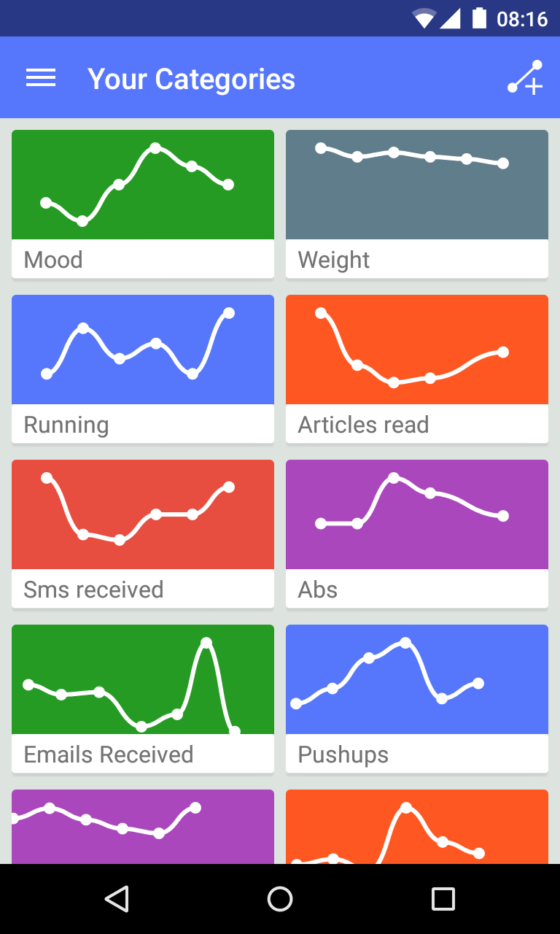Tap the recent apps square button
This screenshot has height=934, width=560.
click(443, 899)
